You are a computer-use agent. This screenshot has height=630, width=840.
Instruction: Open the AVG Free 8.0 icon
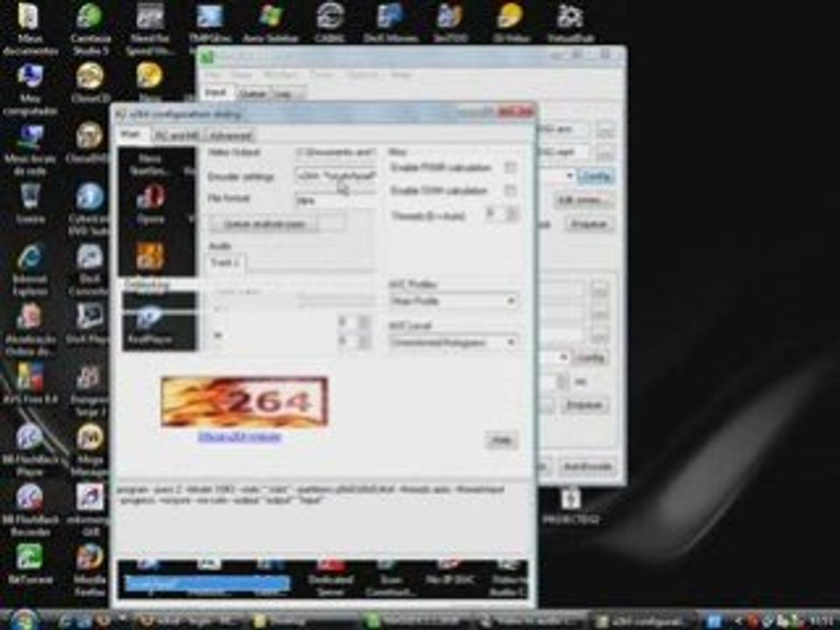click(x=30, y=383)
